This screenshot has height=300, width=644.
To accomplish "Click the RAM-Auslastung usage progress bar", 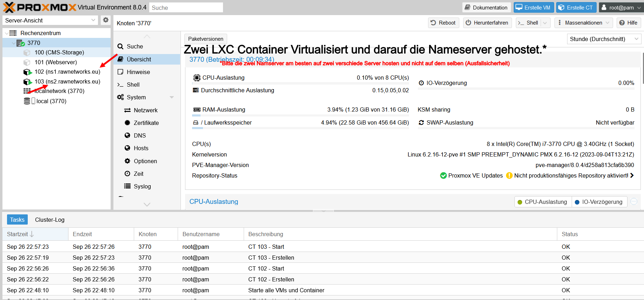I will [301, 115].
